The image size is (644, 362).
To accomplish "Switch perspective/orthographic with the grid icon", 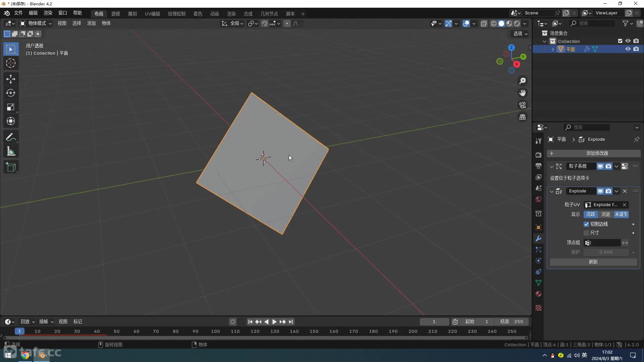I will tap(523, 117).
